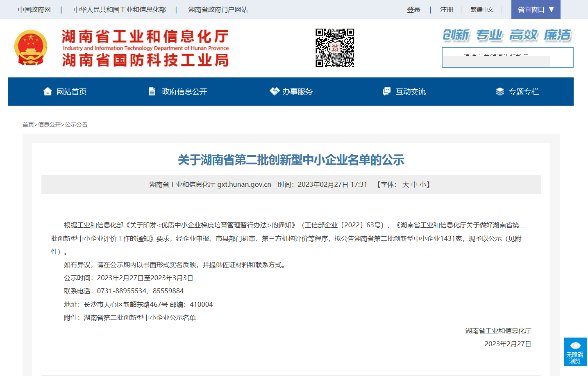Click the QR code image
This screenshot has height=376, width=588.
click(335, 48)
